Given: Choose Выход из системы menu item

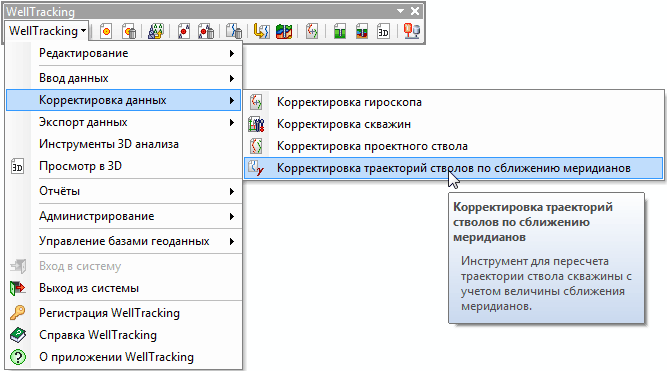Looking at the screenshot, I should point(124,288).
